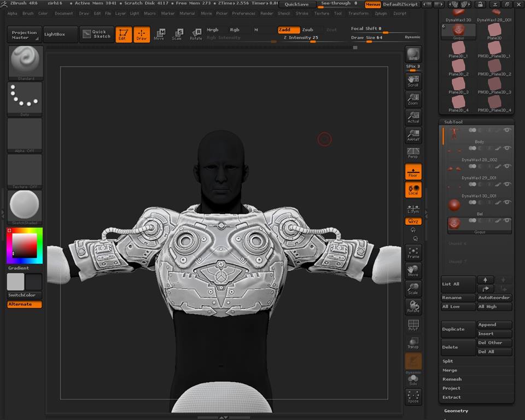Screen dimensions: 525x420
Task: Click the Scale view icon on right shelf
Action: [x=413, y=289]
